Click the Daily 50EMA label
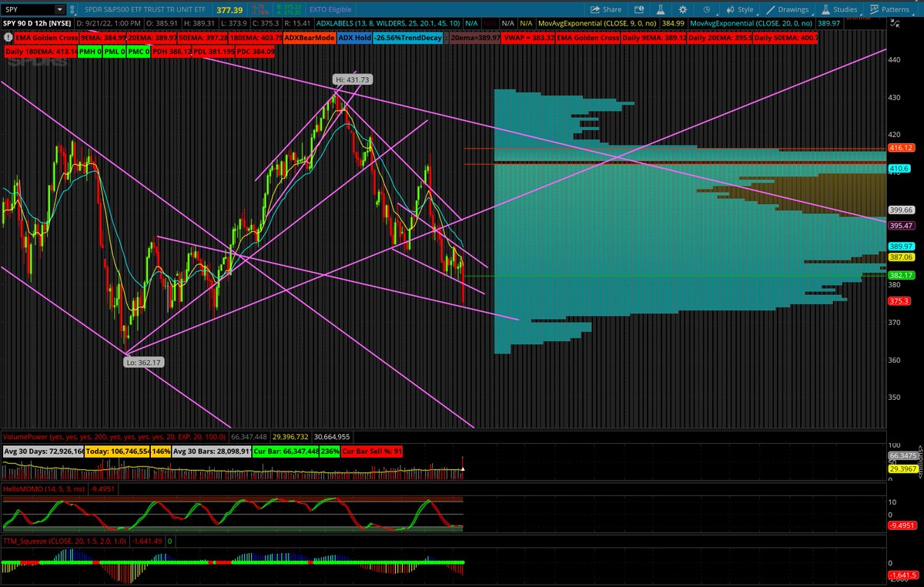This screenshot has width=924, height=587. pos(786,38)
